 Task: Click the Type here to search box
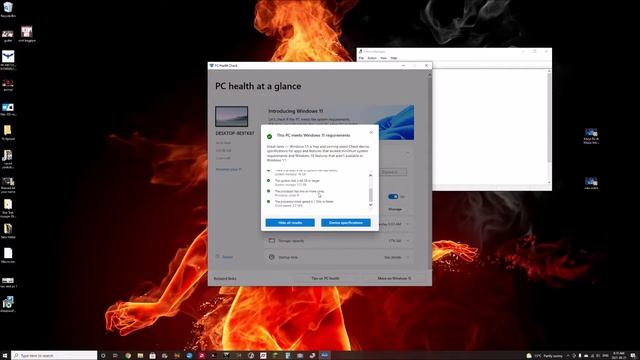(54, 356)
